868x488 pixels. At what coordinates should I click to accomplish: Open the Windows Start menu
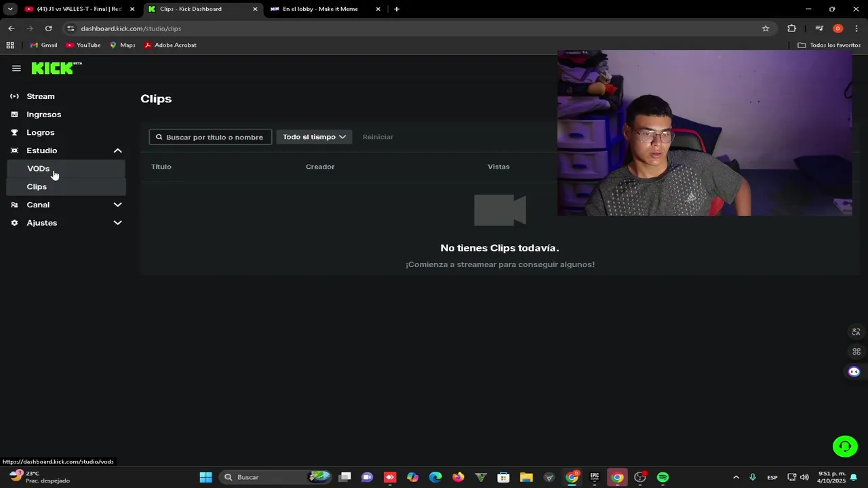pyautogui.click(x=205, y=477)
